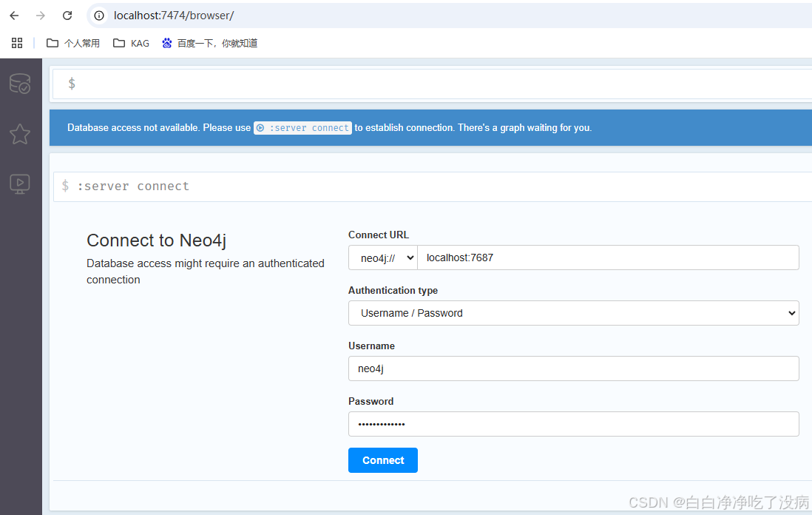Click the Password label
Image resolution: width=812 pixels, height=515 pixels.
point(371,401)
